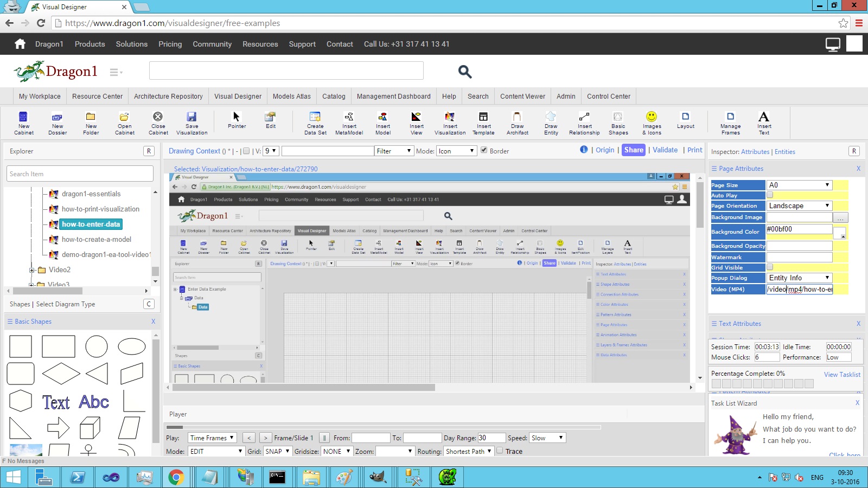Open the Pricing menu item
This screenshot has height=488, width=868.
pyautogui.click(x=170, y=44)
